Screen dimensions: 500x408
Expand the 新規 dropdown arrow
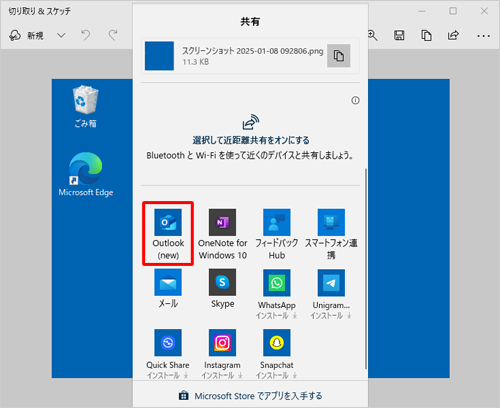point(61,35)
